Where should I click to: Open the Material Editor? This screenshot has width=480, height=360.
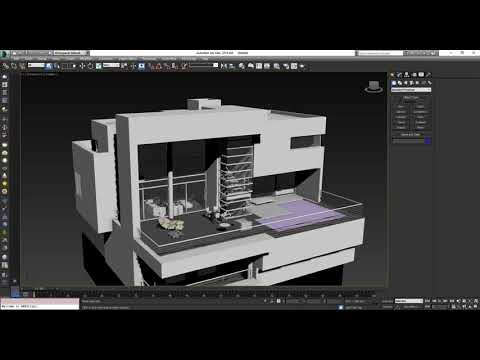(277, 66)
